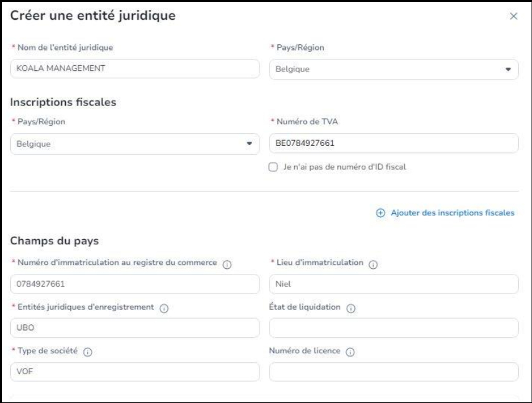Click the chevron of the country selector
This screenshot has height=403, width=532.
click(x=508, y=69)
